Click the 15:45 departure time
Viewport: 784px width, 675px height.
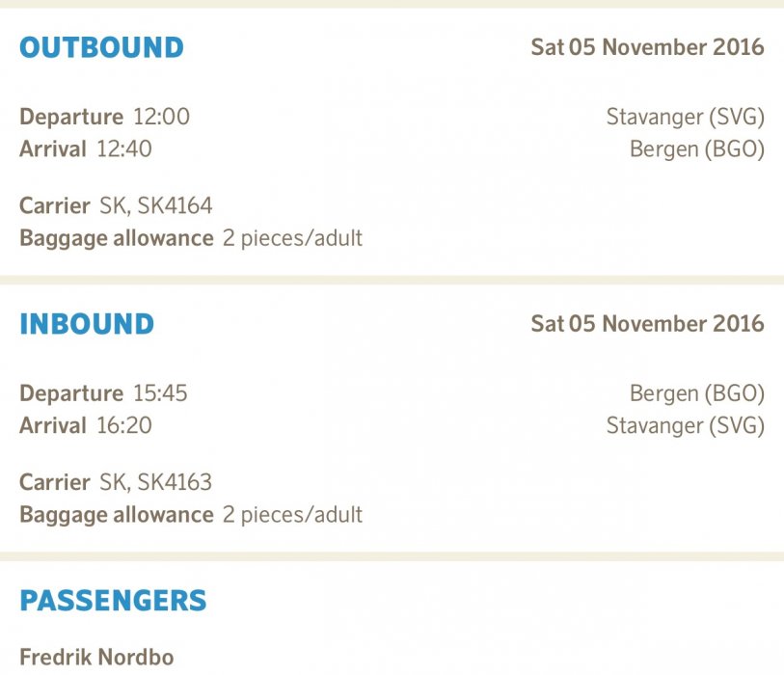tap(160, 393)
